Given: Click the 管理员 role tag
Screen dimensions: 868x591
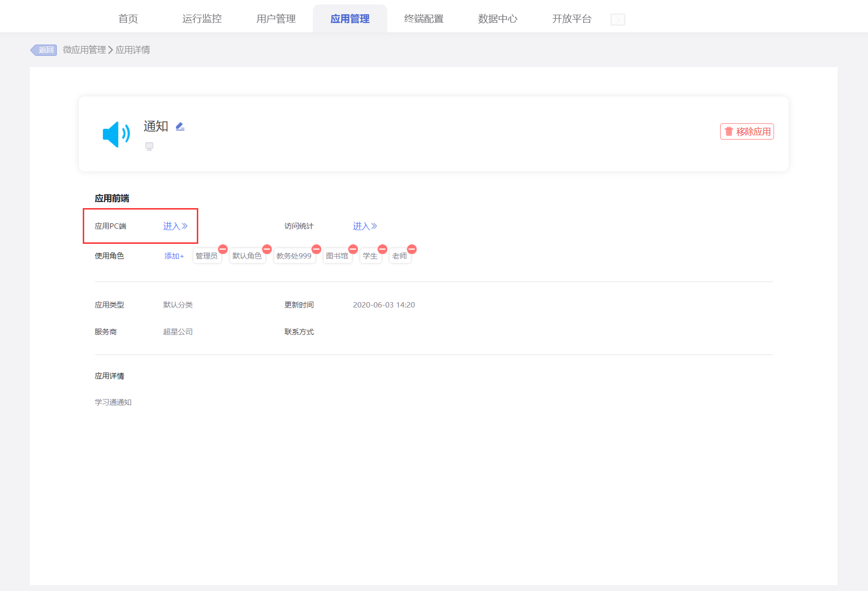Looking at the screenshot, I should tap(207, 256).
